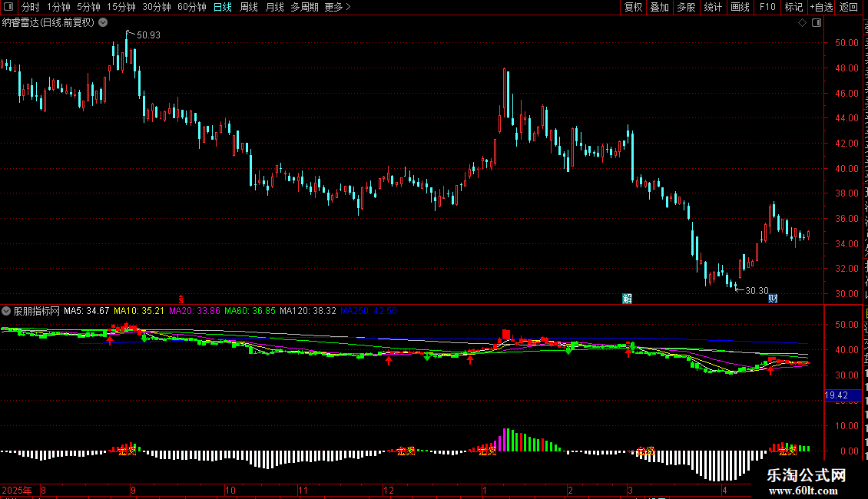Click the 股朋指标网 indicator name
Image resolution: width=868 pixels, height=499 pixels.
(37, 311)
